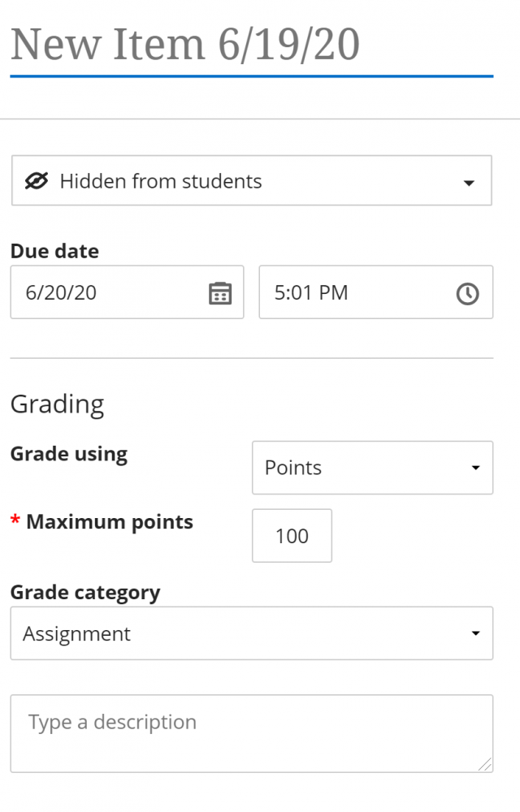Click the Assignment value in Grade category

[x=77, y=634]
